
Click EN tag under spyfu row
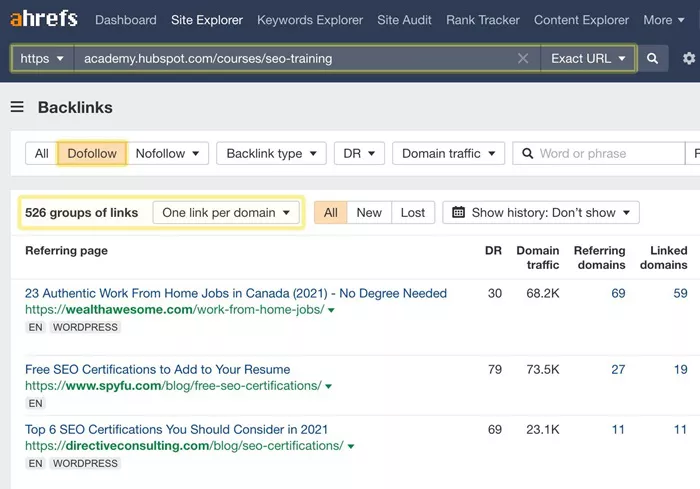pyautogui.click(x=35, y=403)
